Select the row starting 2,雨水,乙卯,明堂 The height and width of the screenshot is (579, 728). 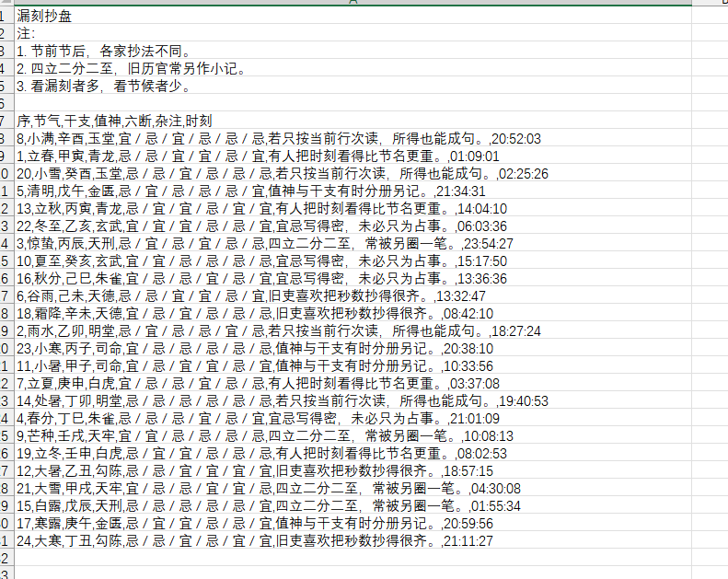(352, 330)
